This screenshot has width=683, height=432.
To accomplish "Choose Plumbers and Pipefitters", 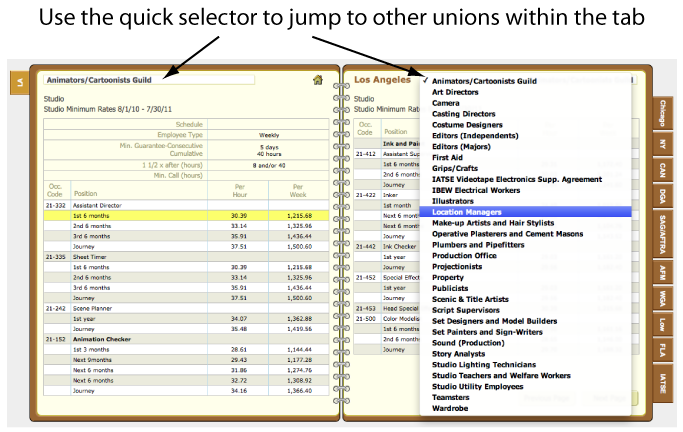I will click(478, 245).
